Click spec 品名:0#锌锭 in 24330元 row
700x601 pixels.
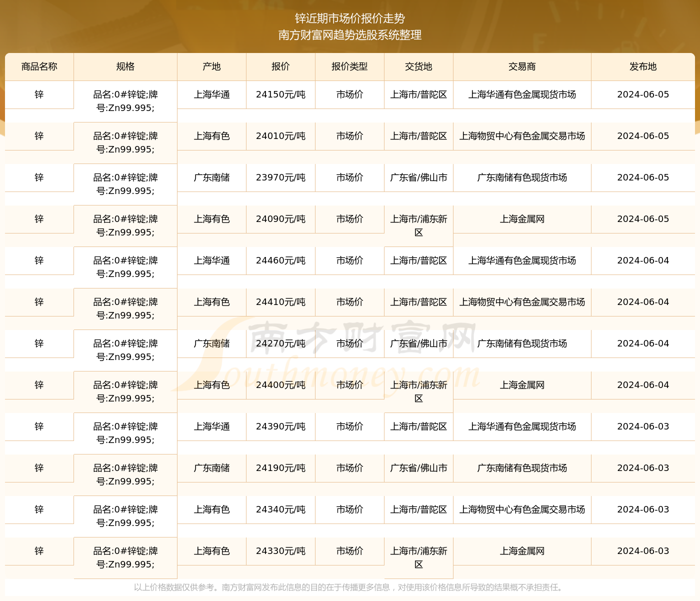(x=125, y=557)
